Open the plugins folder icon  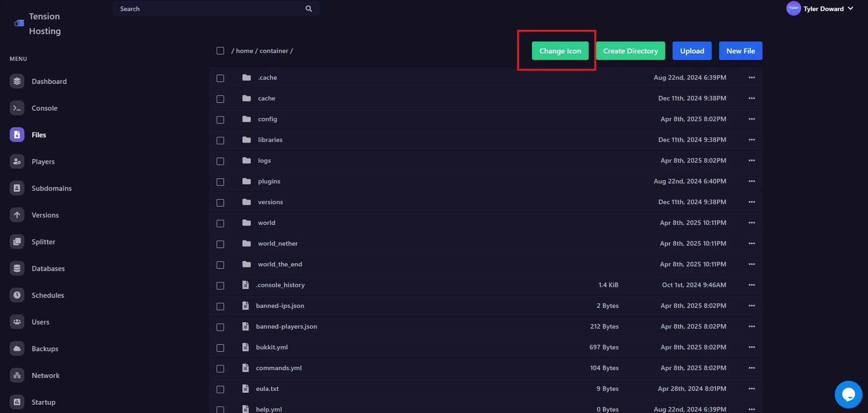[247, 181]
